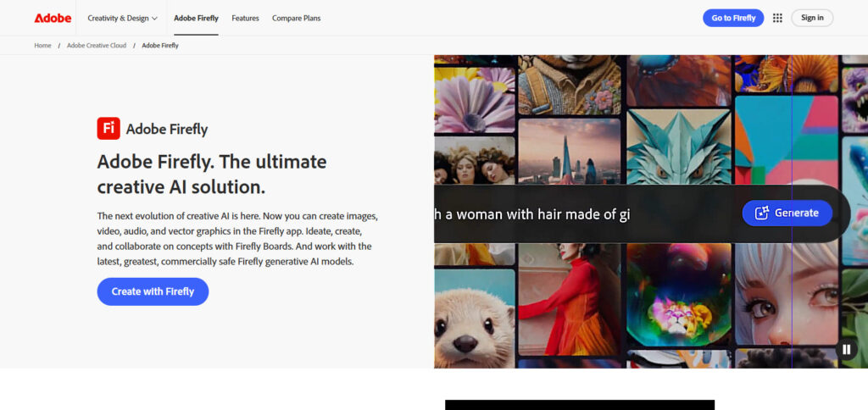The height and width of the screenshot is (410, 868).
Task: Open Adobe Creative Cloud breadcrumb link
Action: [97, 46]
